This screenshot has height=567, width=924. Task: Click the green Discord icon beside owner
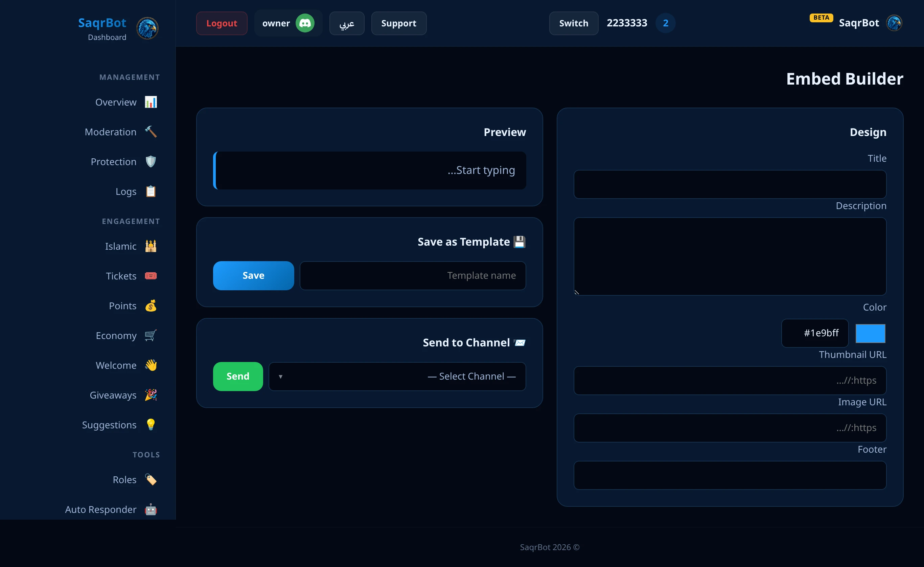[305, 23]
